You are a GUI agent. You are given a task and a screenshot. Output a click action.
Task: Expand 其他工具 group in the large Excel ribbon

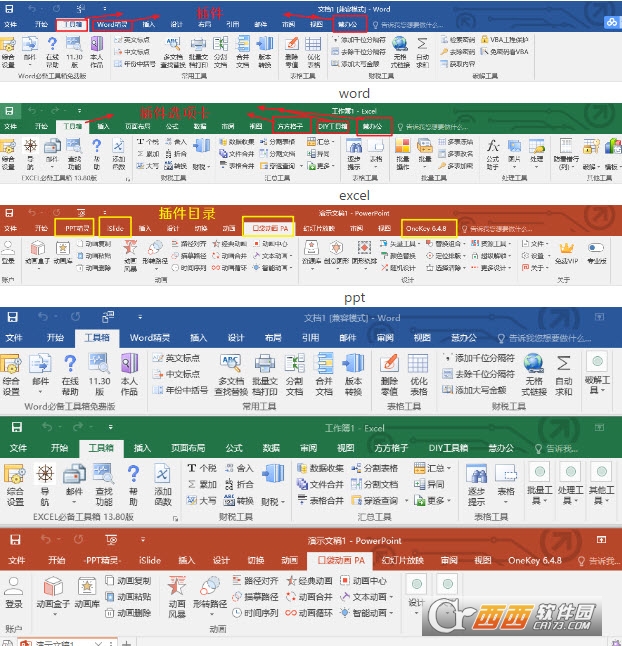click(601, 485)
